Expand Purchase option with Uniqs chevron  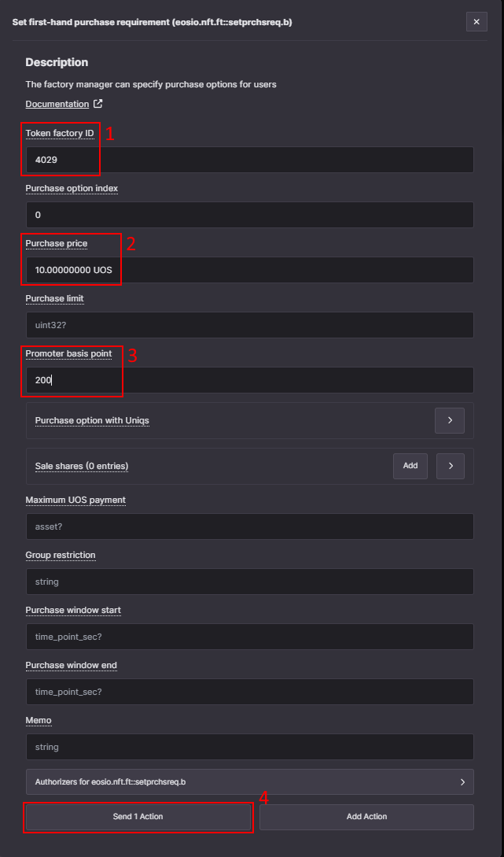450,420
